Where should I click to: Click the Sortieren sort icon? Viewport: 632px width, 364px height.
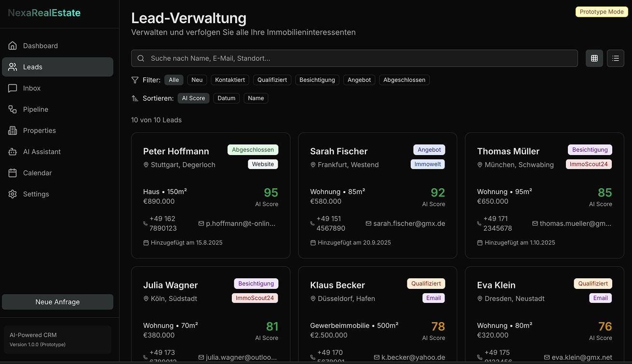[x=135, y=98]
